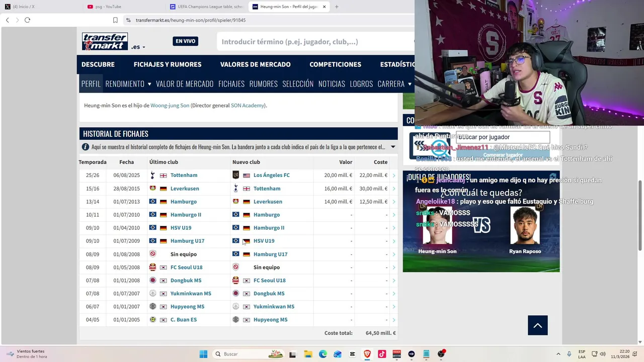Open the Dongbuk MS link in 07/08 último club
The width and height of the screenshot is (644, 362).
tap(186, 281)
